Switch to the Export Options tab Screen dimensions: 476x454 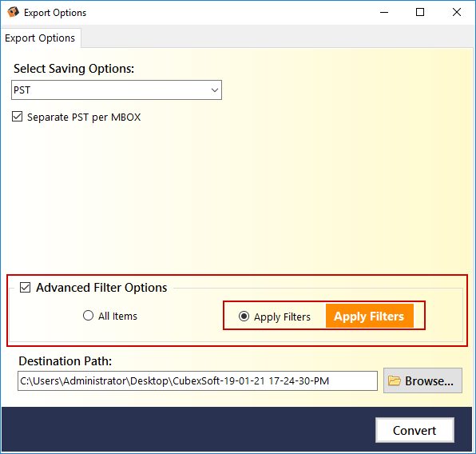click(40, 38)
